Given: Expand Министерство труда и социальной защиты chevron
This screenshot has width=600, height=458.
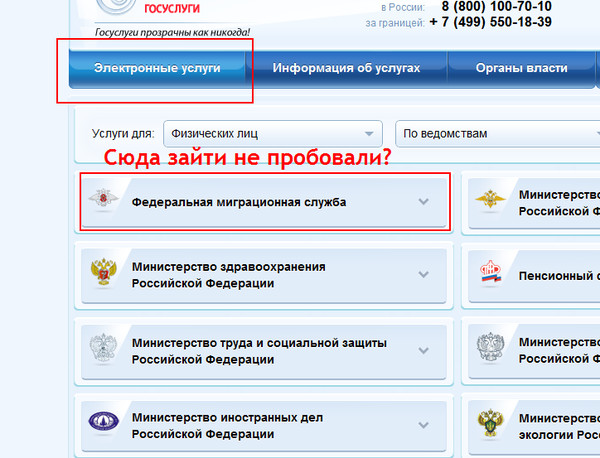Looking at the screenshot, I should coord(423,350).
